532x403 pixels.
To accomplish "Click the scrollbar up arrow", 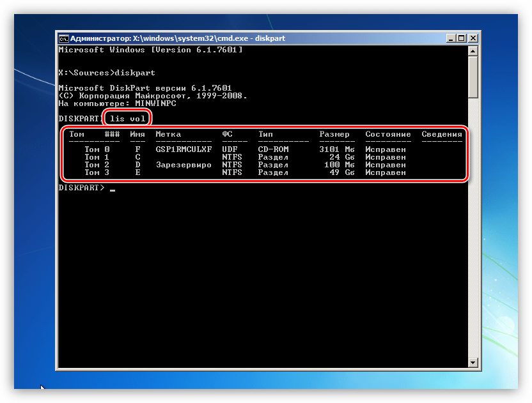I will (x=473, y=51).
